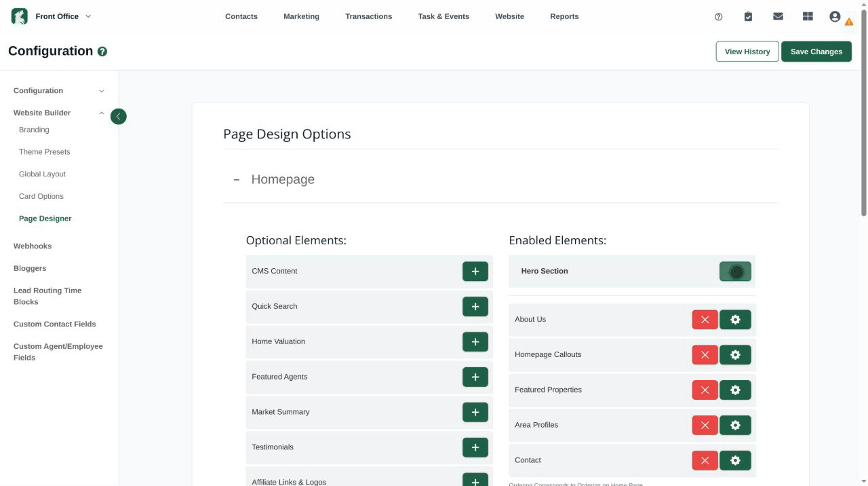868x486 pixels.
Task: Toggle the Hero Section switch
Action: (x=735, y=272)
